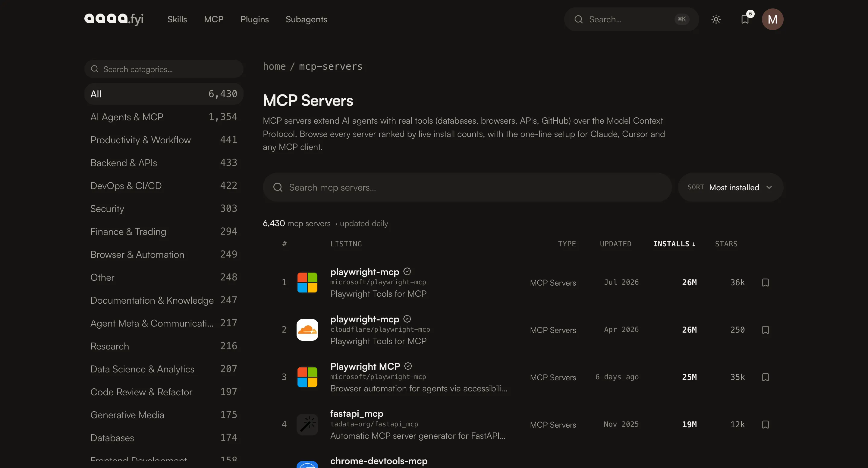Open the fastapi_mcp listing
Viewport: 868px width, 468px height.
(x=357, y=414)
